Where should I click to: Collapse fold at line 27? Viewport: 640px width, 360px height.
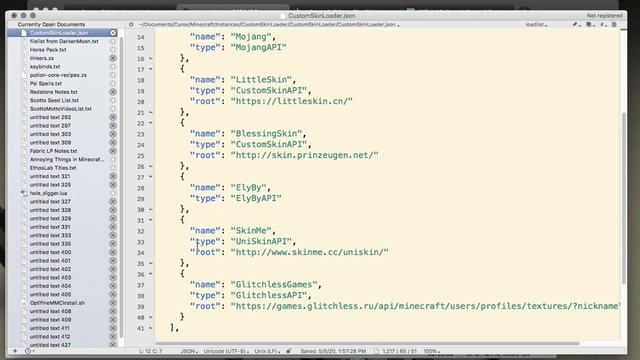coord(151,177)
